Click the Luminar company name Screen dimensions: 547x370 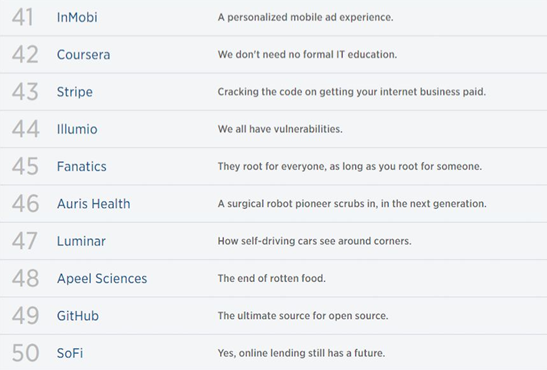pos(81,241)
